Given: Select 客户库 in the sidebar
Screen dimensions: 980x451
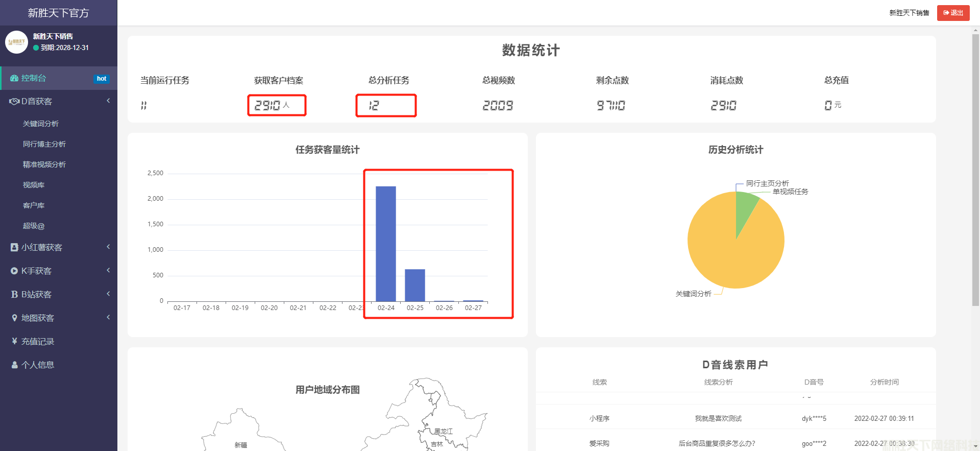Looking at the screenshot, I should point(34,205).
